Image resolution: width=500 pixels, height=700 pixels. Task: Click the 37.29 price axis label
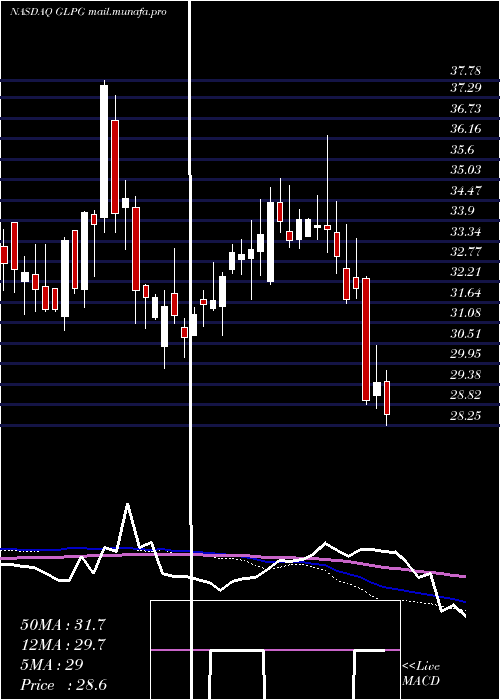click(x=466, y=88)
